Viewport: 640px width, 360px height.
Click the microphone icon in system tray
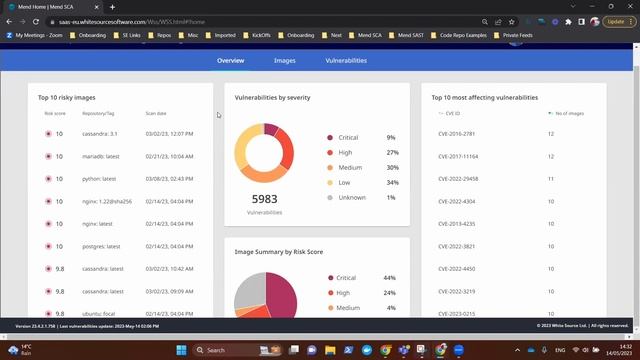(544, 350)
